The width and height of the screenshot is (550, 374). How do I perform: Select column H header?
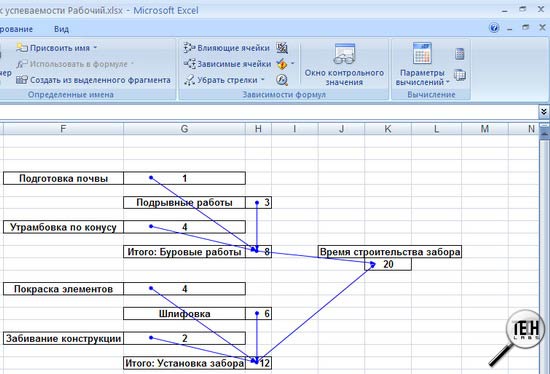click(259, 129)
